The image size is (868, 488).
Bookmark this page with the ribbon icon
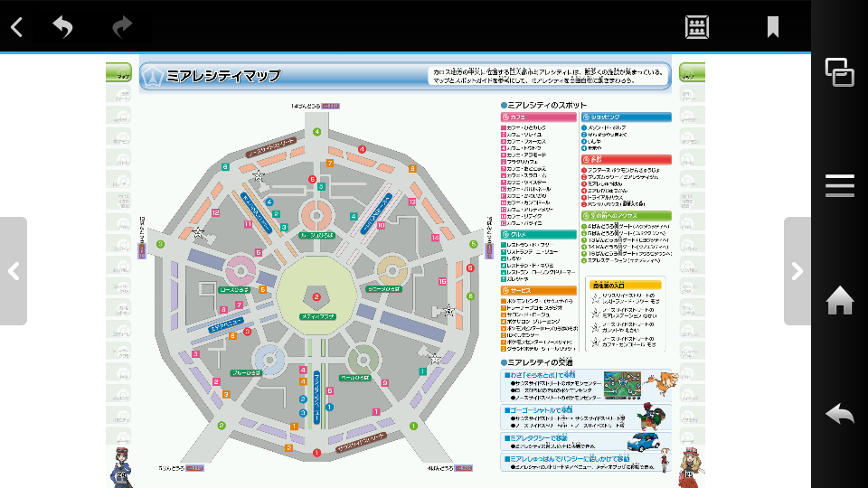pos(773,26)
